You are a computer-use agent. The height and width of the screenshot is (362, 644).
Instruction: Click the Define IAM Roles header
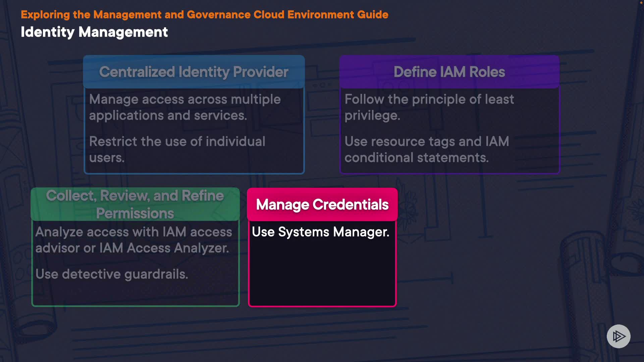[x=449, y=72]
